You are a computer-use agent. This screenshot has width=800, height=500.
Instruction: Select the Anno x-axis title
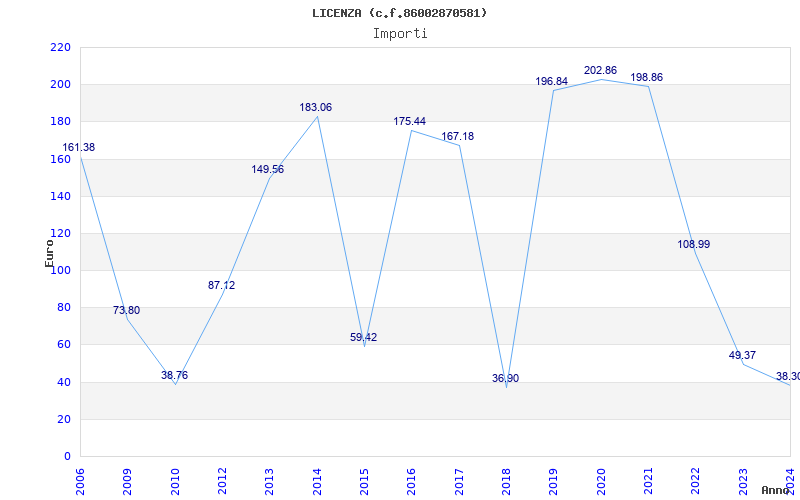[x=775, y=490]
